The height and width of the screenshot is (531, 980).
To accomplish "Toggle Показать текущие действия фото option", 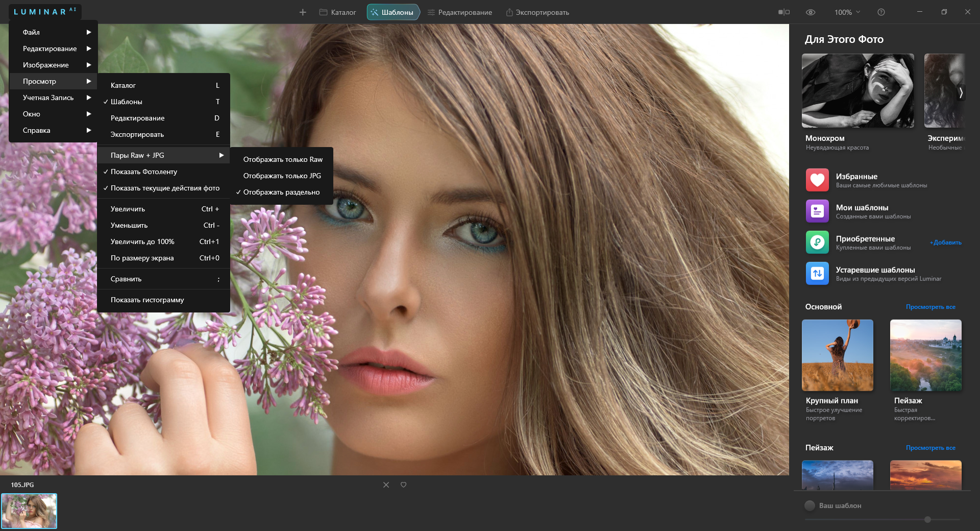I will click(165, 188).
